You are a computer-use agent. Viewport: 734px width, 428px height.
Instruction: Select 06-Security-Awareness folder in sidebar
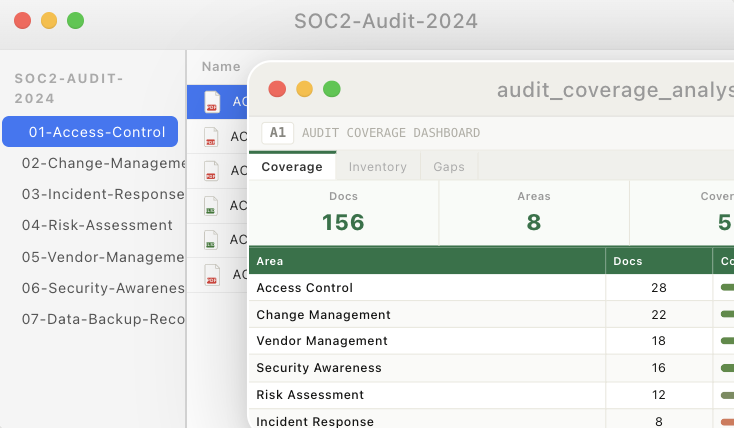(x=103, y=288)
